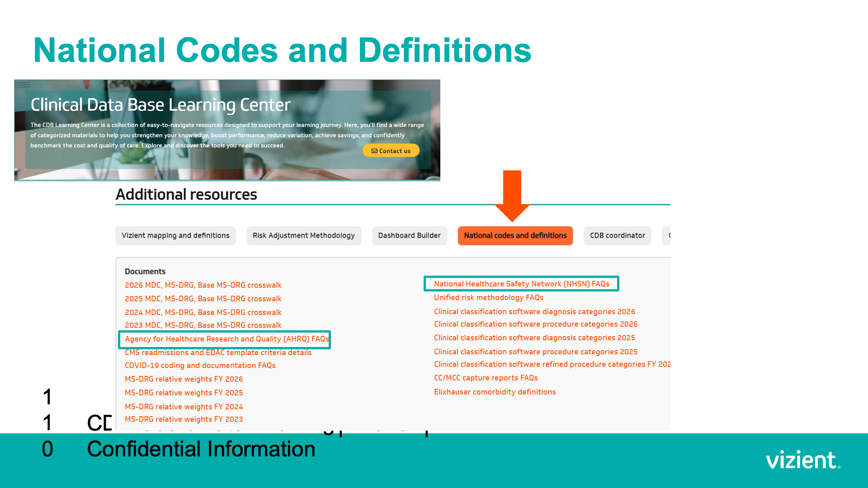Open CCS diagnosis categories 2025 link
Image resolution: width=868 pixels, height=488 pixels.
pos(534,338)
